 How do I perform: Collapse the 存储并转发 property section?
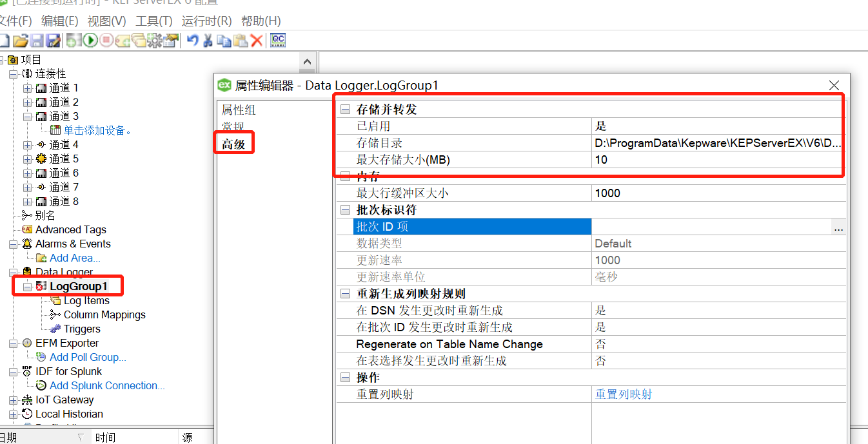(x=345, y=110)
